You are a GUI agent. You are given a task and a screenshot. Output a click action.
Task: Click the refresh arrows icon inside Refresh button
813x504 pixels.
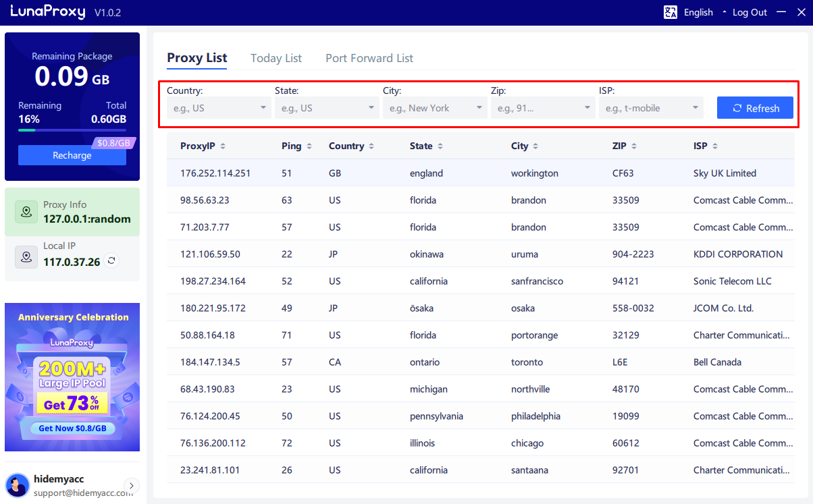coord(738,107)
